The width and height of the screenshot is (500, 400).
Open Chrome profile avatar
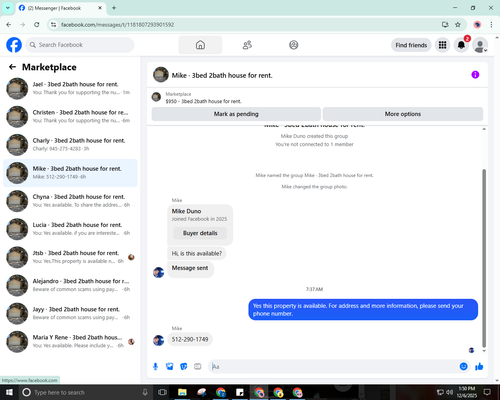tap(477, 25)
